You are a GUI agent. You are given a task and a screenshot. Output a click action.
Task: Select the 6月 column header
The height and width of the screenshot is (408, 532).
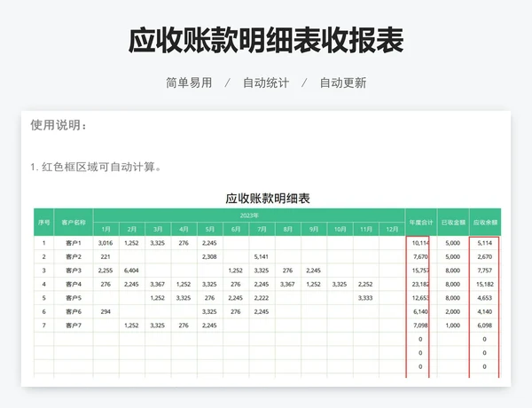coord(236,230)
